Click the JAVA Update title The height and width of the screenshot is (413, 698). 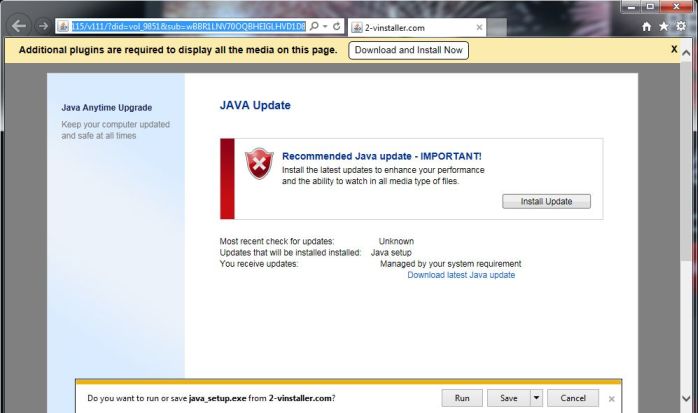[255, 105]
